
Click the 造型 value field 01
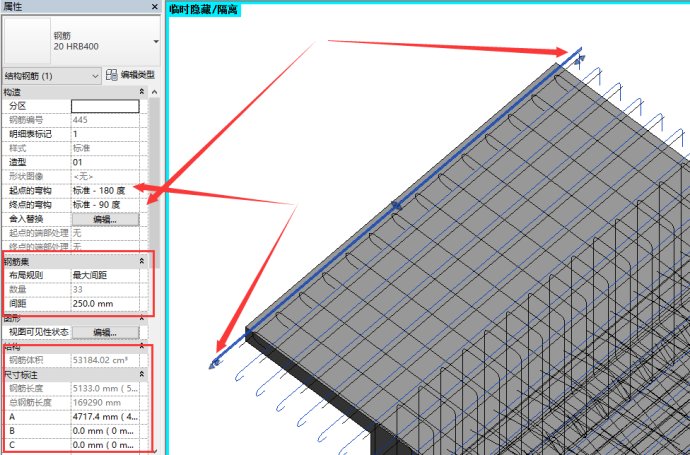click(104, 161)
